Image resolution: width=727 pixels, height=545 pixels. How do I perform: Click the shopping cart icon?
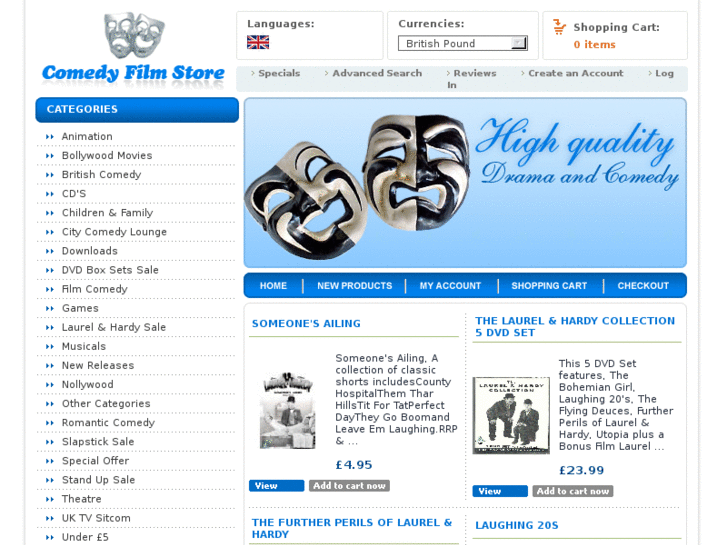coord(559,27)
